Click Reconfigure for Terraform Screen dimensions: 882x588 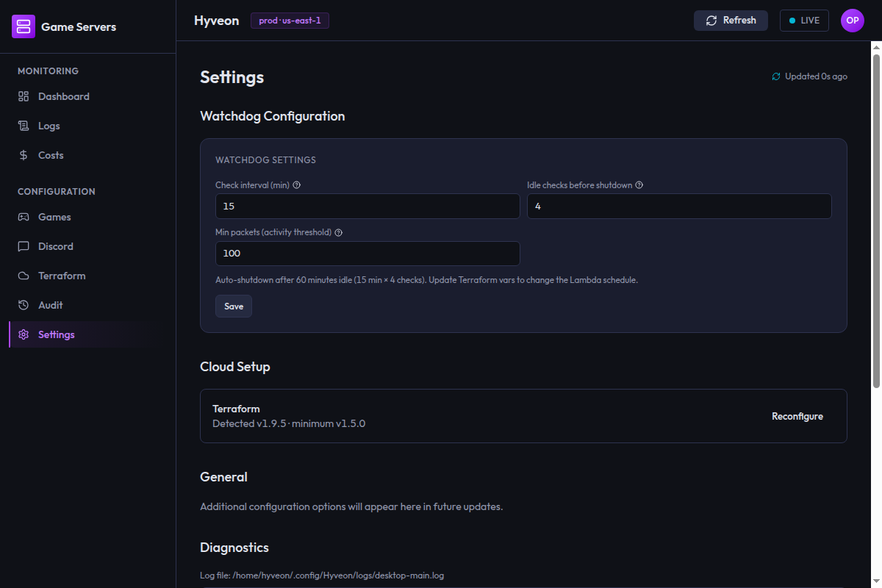(797, 416)
